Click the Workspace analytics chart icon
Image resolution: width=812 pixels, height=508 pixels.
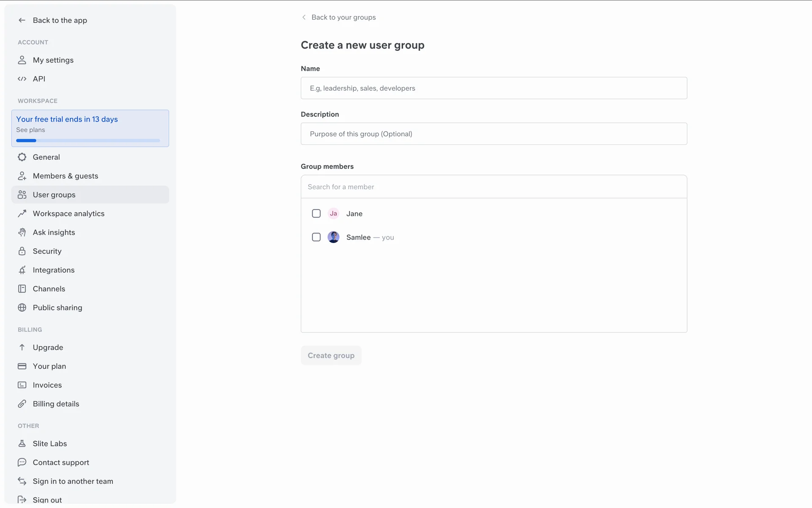[x=22, y=214]
